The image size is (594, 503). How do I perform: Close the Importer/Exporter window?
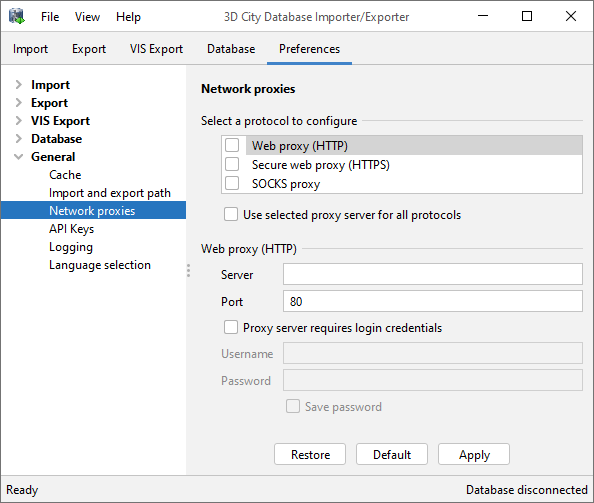pyautogui.click(x=571, y=16)
